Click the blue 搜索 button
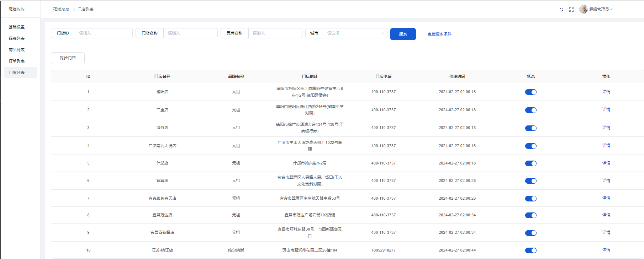 (x=403, y=34)
